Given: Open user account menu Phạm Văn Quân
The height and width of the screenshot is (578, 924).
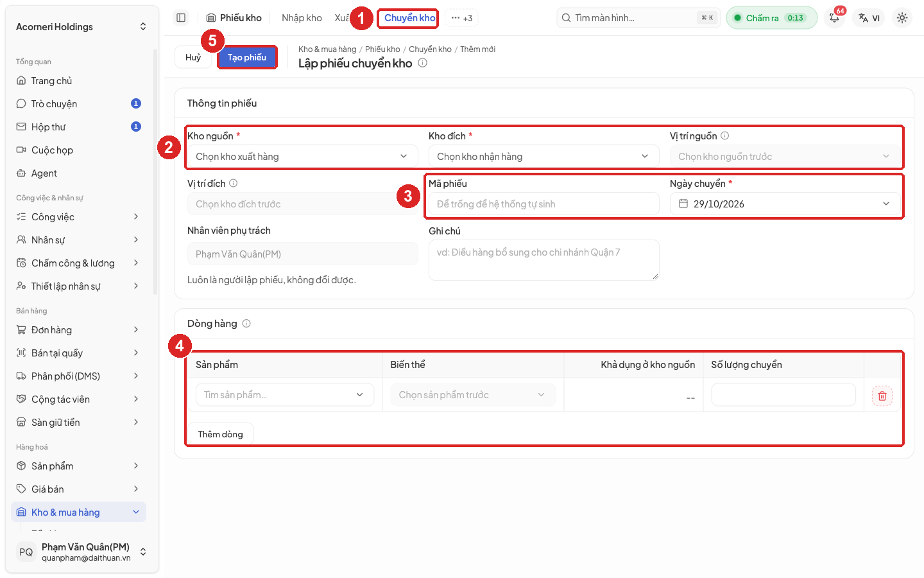Looking at the screenshot, I should coord(81,552).
